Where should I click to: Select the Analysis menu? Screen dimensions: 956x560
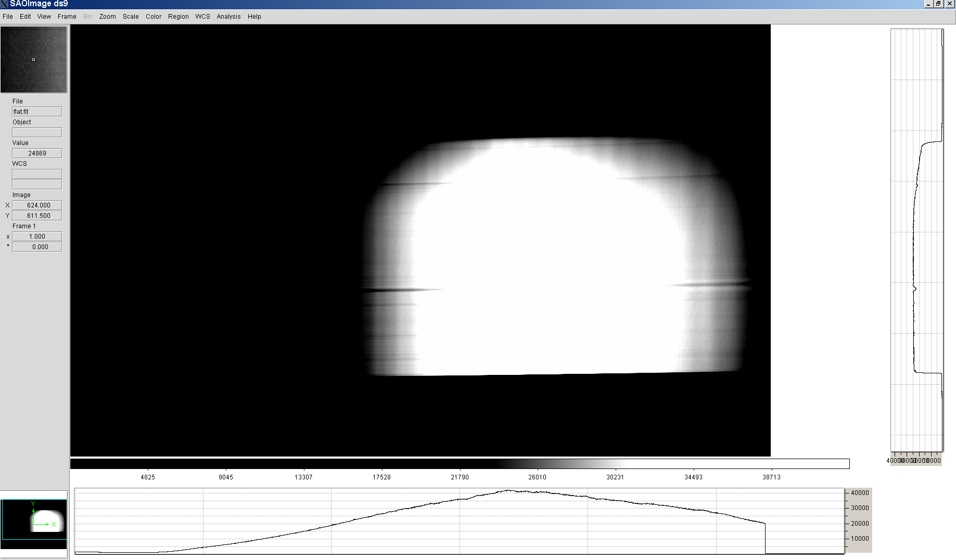(228, 17)
